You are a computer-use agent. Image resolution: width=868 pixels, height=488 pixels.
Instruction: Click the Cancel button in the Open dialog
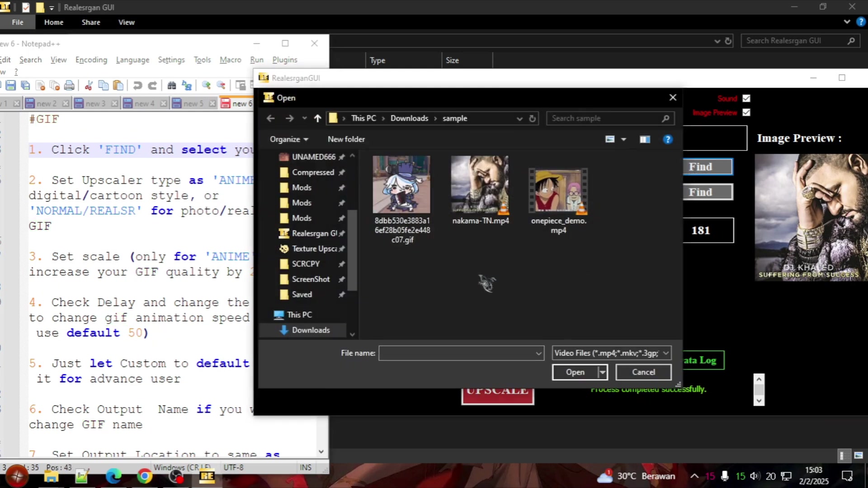(643, 372)
